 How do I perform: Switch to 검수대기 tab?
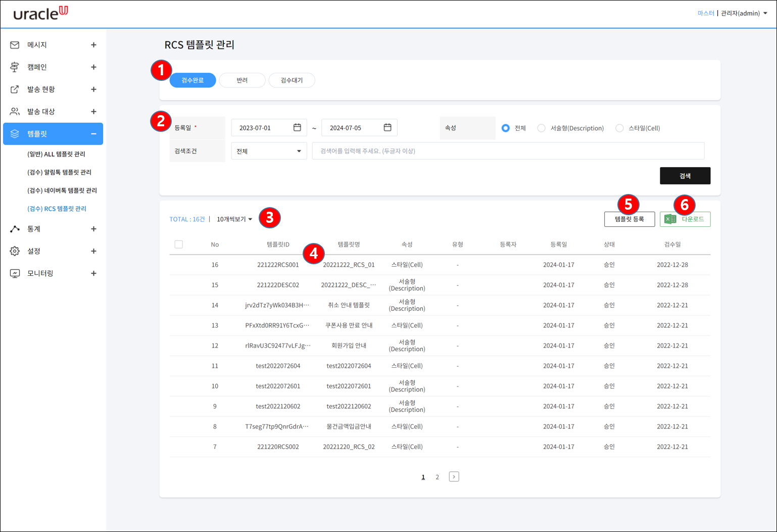tap(292, 80)
